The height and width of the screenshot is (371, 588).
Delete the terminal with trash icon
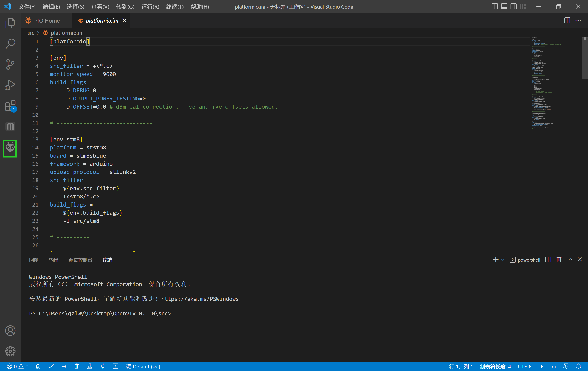click(559, 260)
